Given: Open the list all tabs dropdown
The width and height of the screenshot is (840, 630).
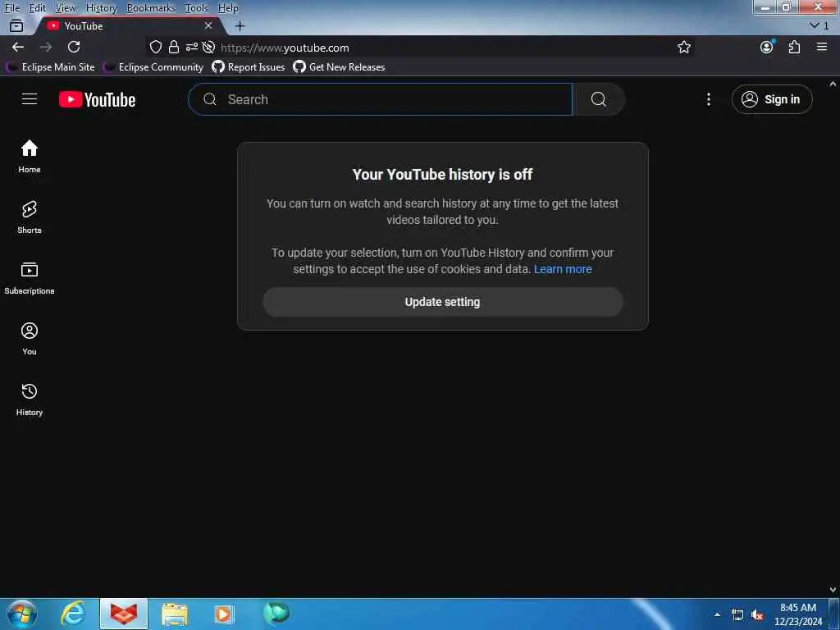Looking at the screenshot, I should (x=819, y=25).
